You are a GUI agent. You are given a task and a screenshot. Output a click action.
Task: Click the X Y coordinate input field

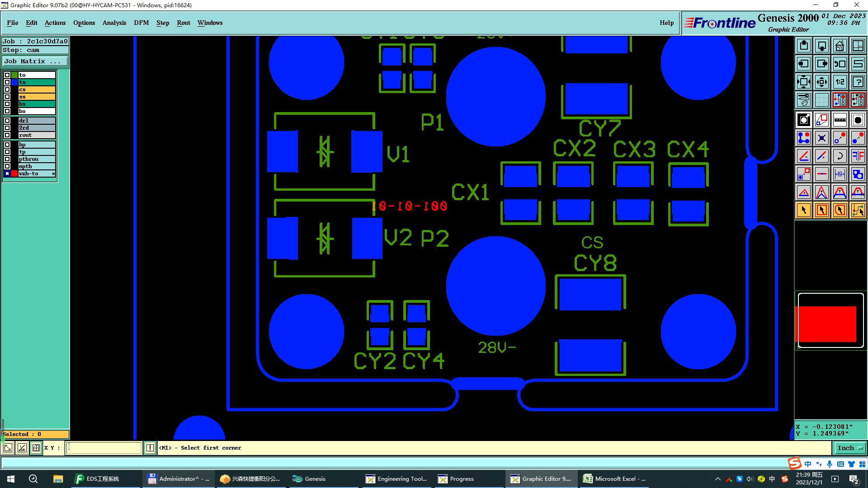point(104,448)
